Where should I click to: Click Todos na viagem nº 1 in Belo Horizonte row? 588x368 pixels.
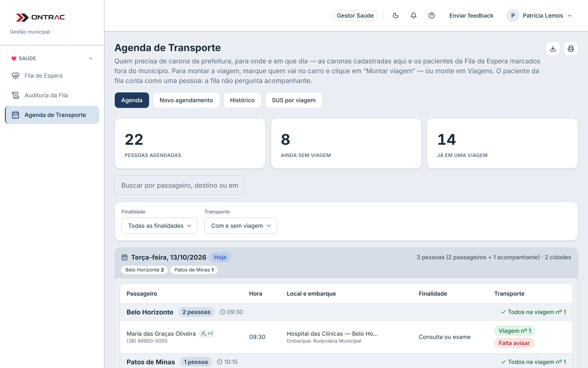click(x=533, y=312)
